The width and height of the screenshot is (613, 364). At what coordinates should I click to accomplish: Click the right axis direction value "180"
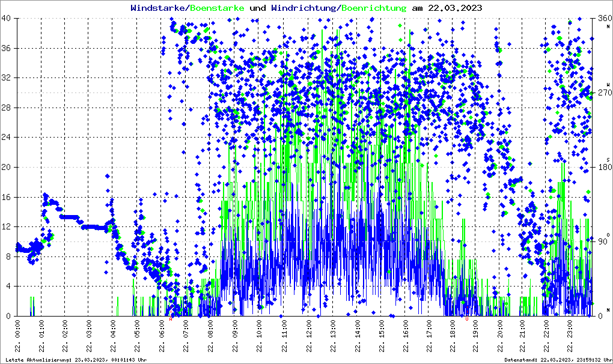coord(605,167)
